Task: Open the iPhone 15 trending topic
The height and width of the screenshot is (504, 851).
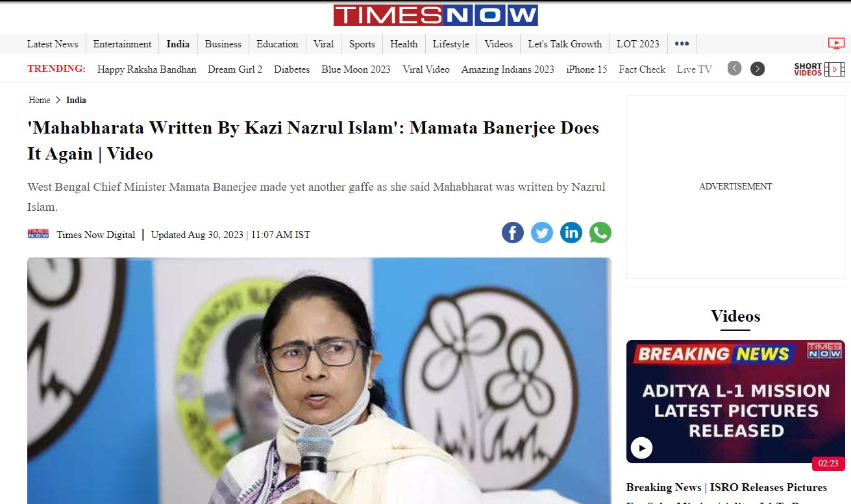Action: (x=587, y=69)
